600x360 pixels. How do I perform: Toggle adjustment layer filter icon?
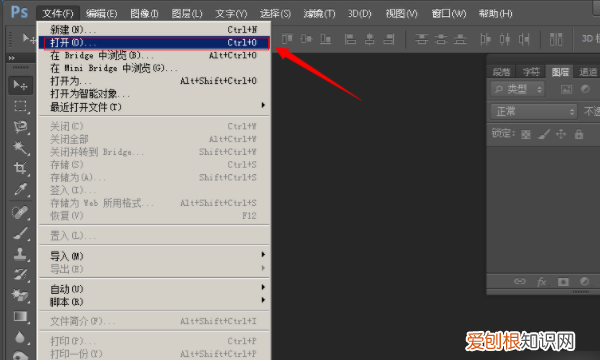(585, 89)
